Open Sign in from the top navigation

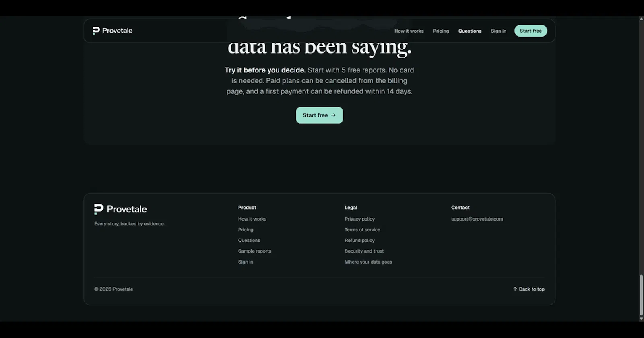click(x=498, y=31)
